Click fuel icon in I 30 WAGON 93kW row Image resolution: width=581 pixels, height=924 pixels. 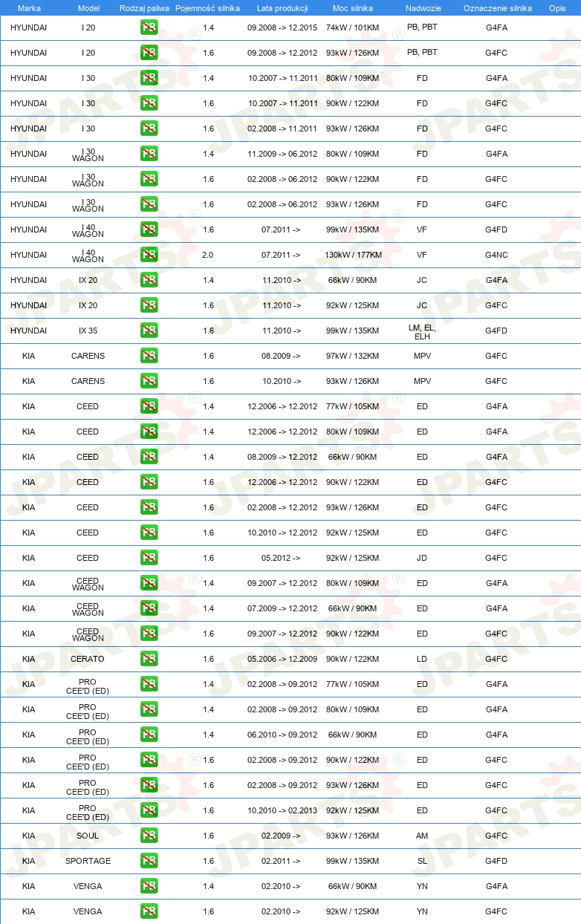tap(149, 204)
